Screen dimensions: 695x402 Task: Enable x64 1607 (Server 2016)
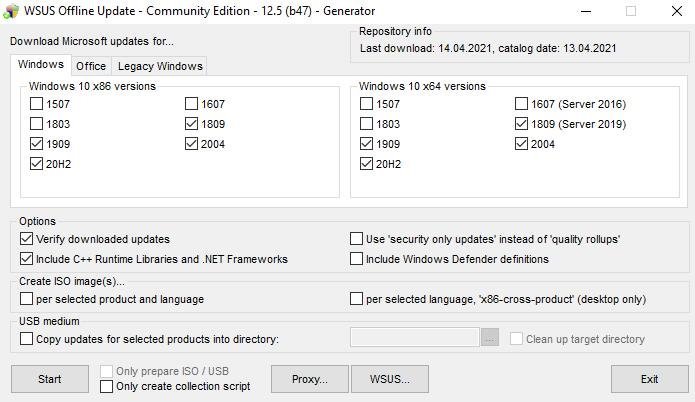pyautogui.click(x=521, y=104)
